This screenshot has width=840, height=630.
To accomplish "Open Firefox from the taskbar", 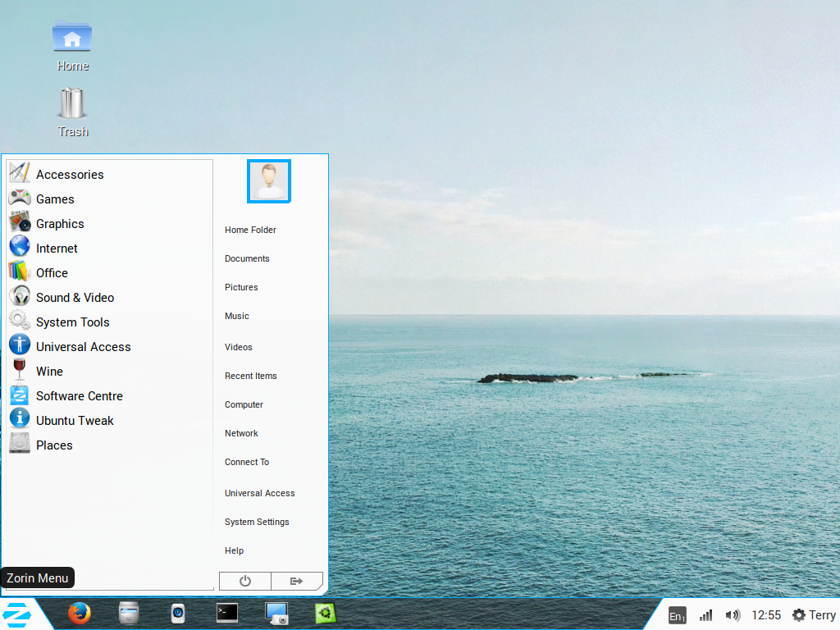I will (x=80, y=613).
